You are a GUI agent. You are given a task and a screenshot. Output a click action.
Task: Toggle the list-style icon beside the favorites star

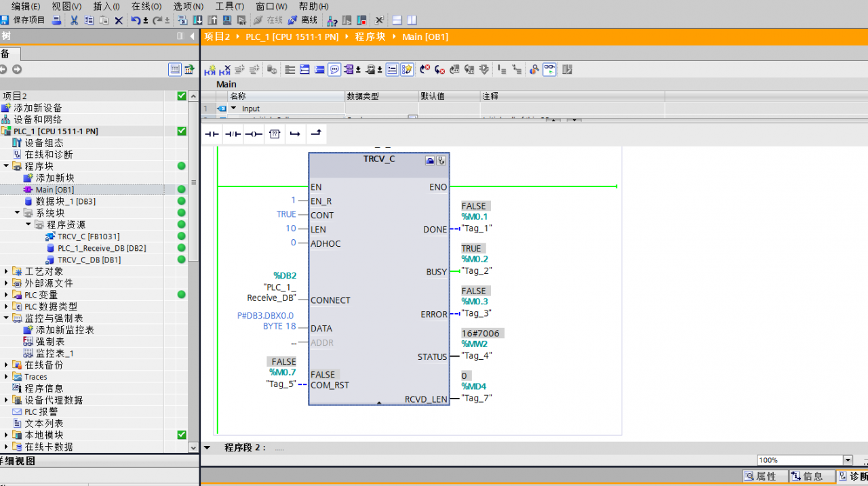392,69
